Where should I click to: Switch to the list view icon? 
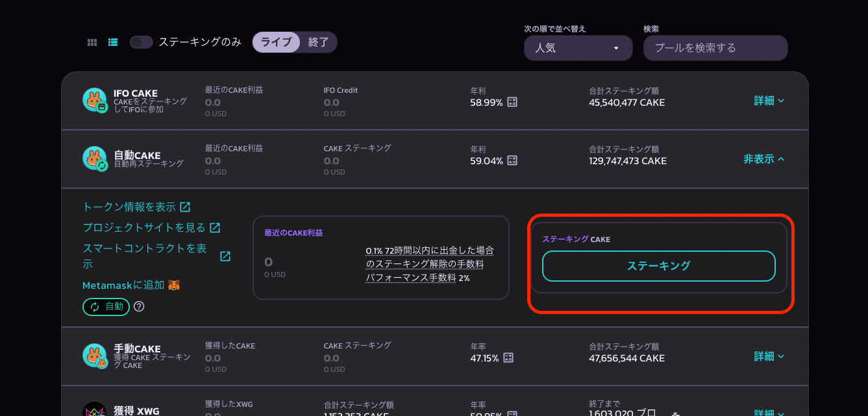(113, 42)
